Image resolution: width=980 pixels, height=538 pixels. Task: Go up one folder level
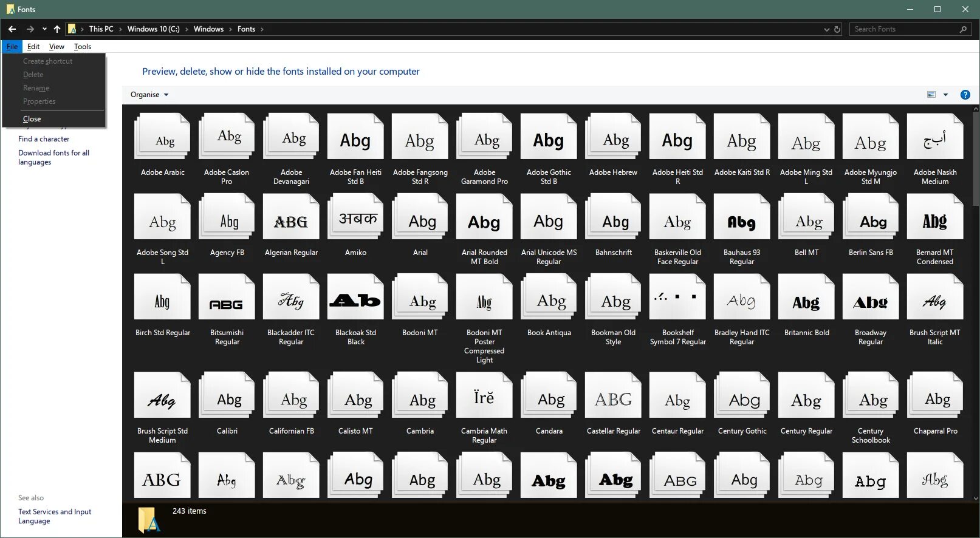pos(57,29)
